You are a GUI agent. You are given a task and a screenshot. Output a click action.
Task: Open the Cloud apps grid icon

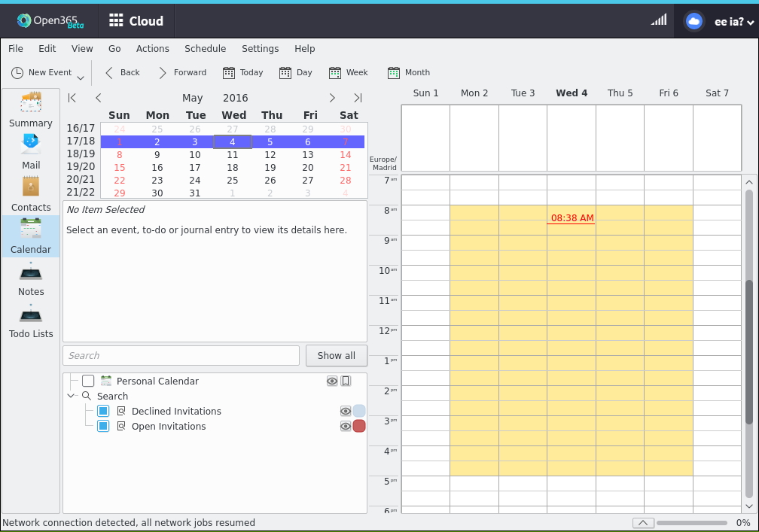116,20
